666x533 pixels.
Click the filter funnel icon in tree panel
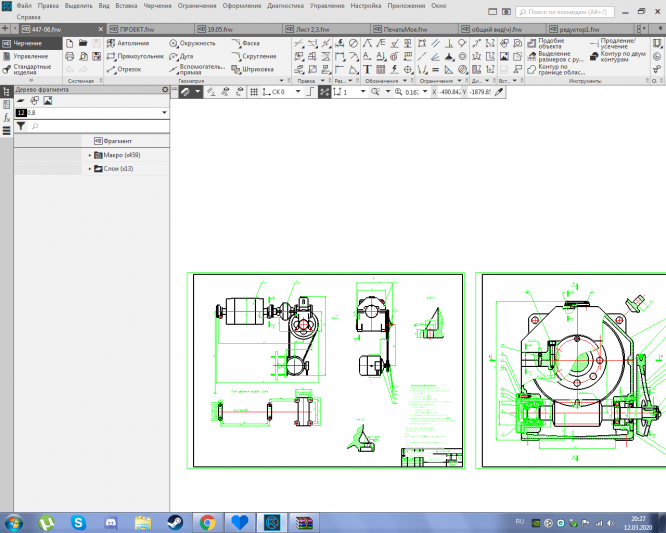pyautogui.click(x=21, y=127)
